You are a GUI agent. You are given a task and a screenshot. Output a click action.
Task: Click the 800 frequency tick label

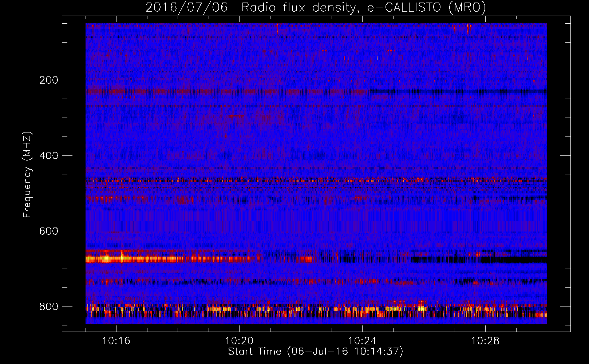point(49,307)
